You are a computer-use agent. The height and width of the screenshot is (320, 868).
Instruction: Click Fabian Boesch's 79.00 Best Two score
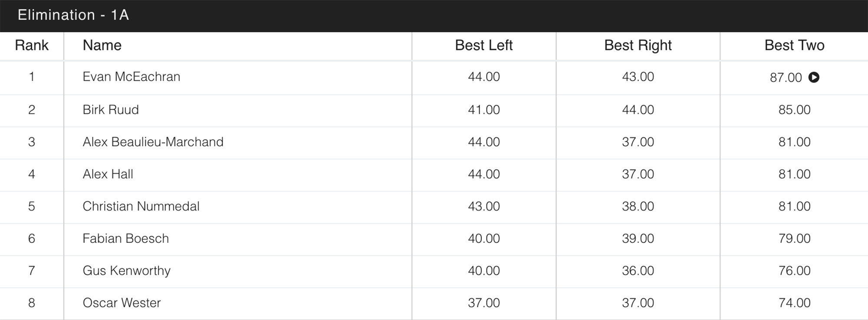coord(794,238)
